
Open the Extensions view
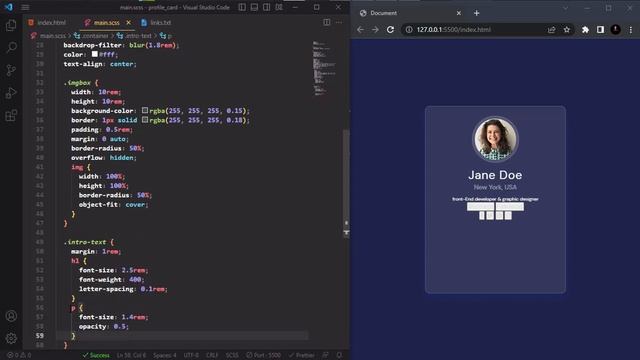pyautogui.click(x=11, y=116)
